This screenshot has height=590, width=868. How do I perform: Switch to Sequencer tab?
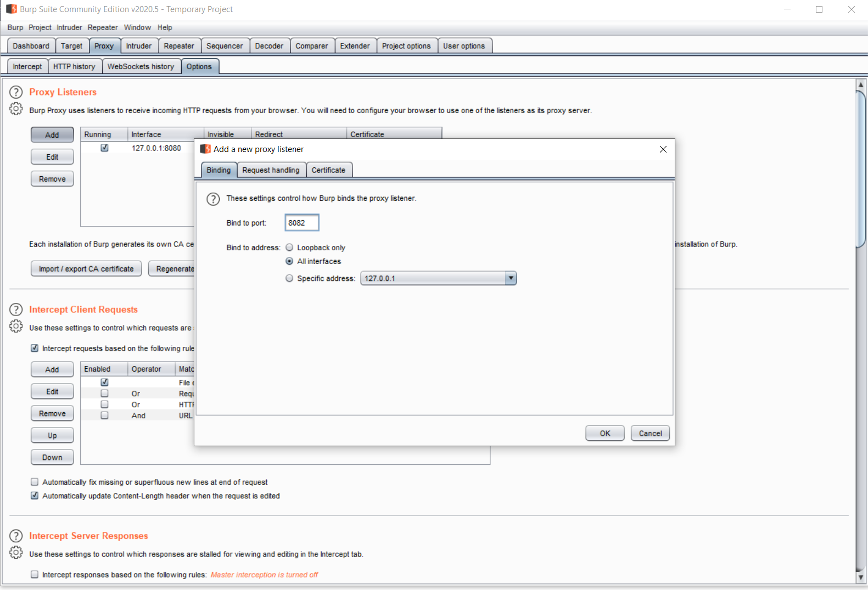coord(225,46)
